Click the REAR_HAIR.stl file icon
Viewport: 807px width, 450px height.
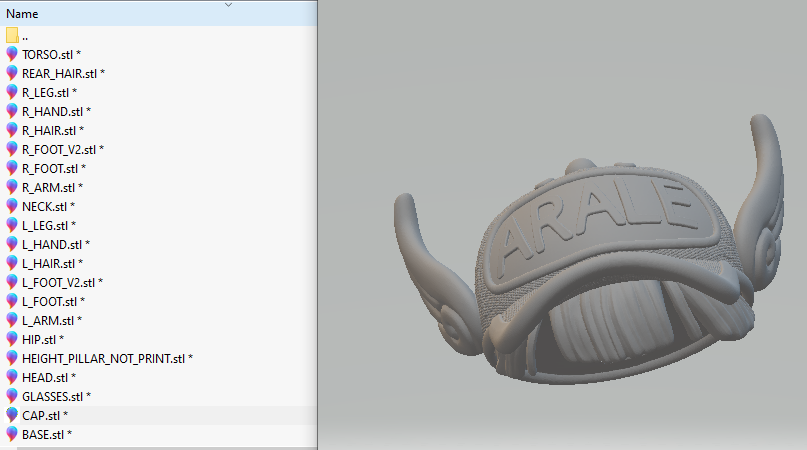click(12, 74)
